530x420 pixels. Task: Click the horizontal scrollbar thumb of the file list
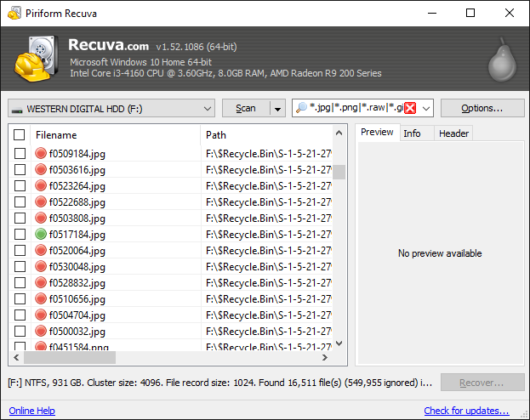point(70,357)
